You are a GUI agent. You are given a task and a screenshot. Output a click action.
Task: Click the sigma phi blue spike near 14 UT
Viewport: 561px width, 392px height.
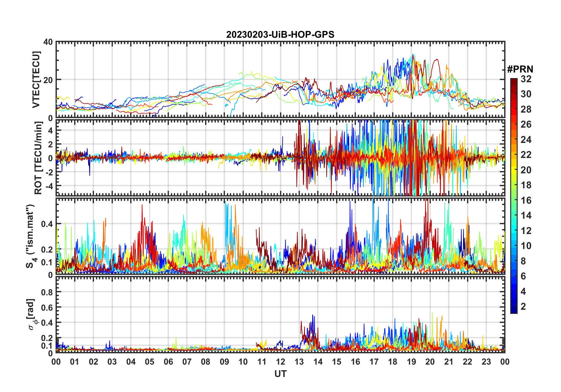click(x=313, y=315)
